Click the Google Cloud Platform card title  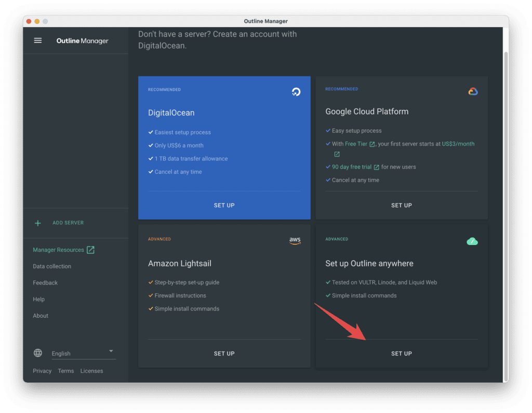(367, 112)
